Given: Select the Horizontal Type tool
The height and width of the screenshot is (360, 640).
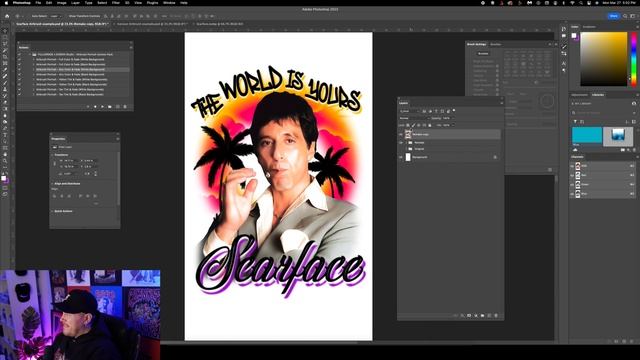Looking at the screenshot, I should click(x=5, y=135).
